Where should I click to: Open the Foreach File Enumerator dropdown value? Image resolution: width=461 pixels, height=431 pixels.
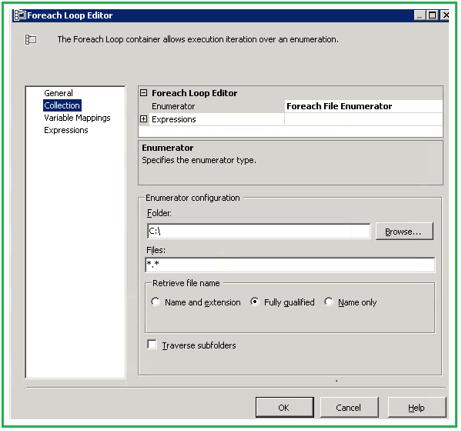tap(364, 106)
